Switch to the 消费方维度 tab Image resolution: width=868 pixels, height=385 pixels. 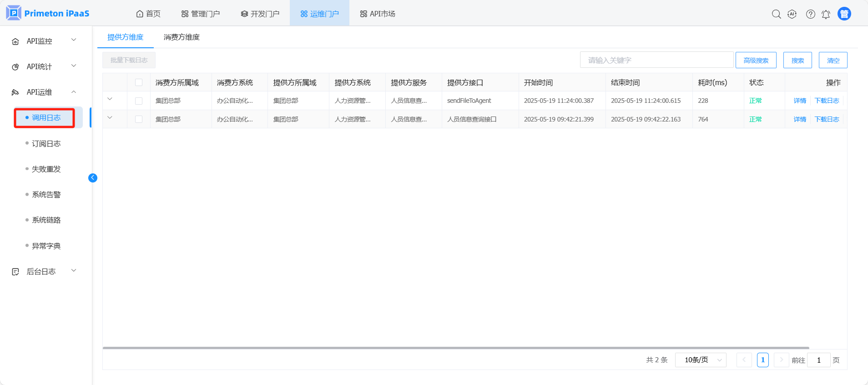coord(182,37)
